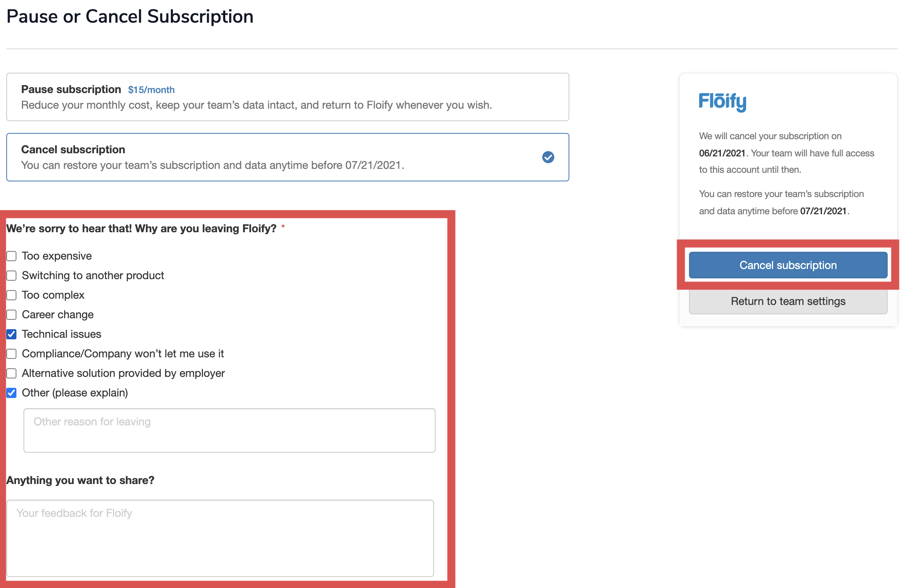Viewport: 908px width, 588px height.
Task: Focus the Your feedback for Floify textarea
Action: tap(220, 538)
